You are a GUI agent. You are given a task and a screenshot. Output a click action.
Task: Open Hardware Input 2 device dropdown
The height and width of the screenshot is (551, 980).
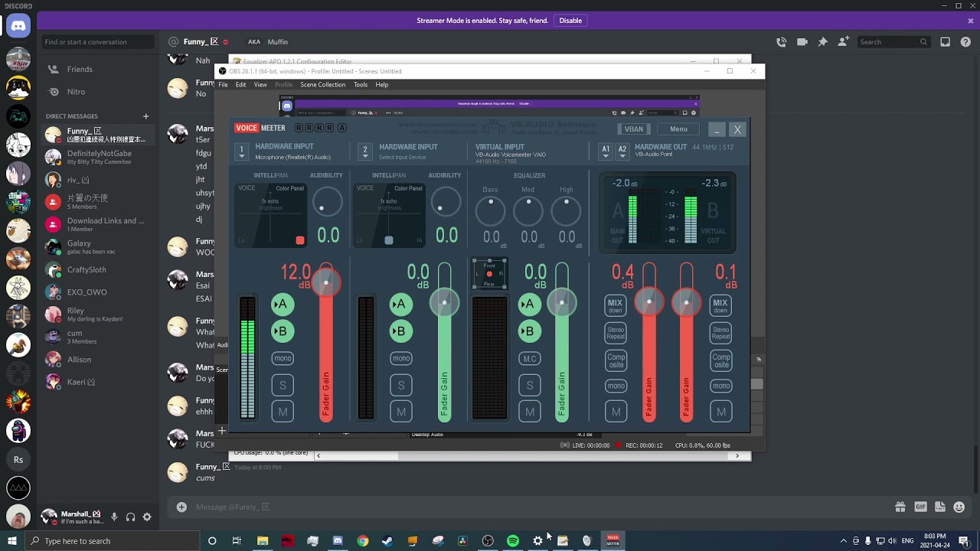[x=365, y=152]
